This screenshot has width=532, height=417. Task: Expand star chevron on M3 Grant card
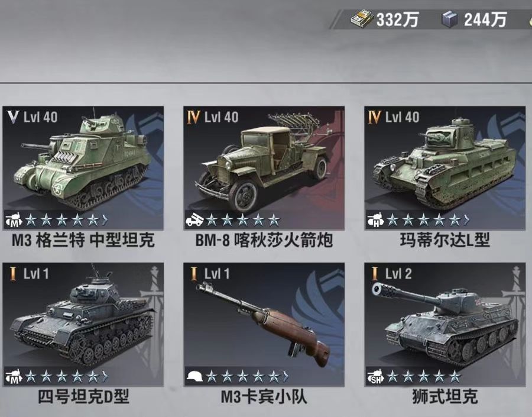point(105,221)
